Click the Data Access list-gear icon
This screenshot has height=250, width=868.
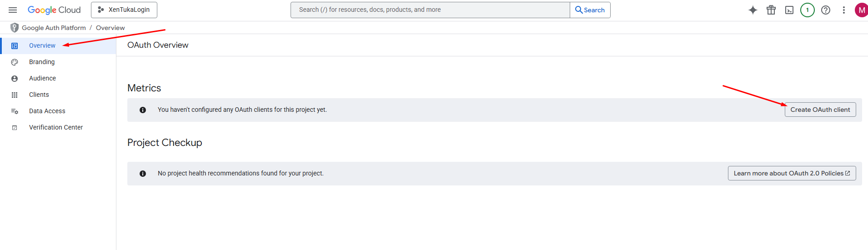[15, 111]
